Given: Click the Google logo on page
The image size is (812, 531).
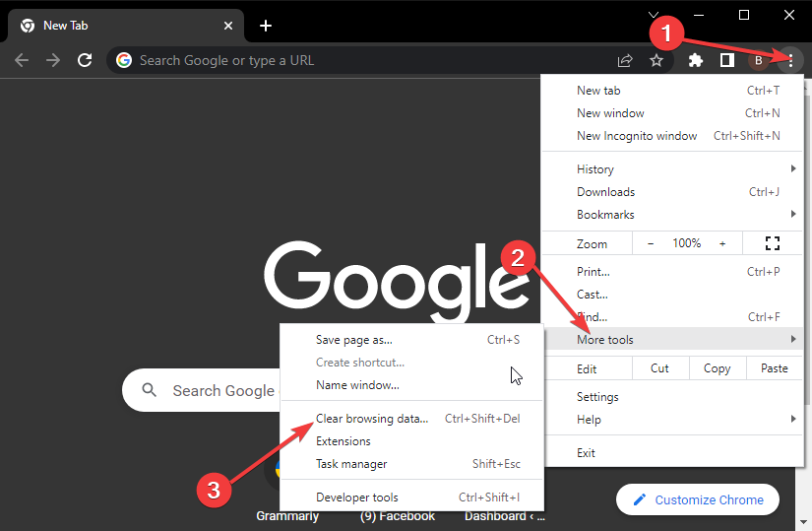Looking at the screenshot, I should point(398,281).
